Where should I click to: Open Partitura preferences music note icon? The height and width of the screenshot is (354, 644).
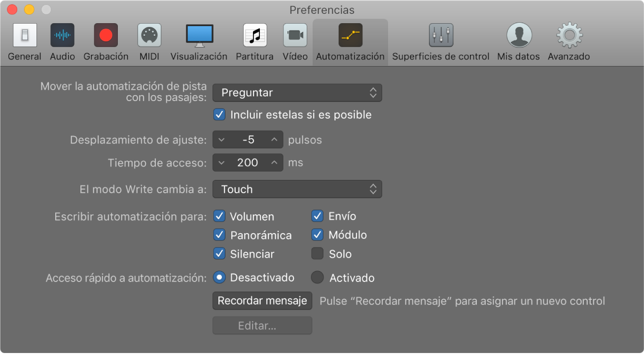255,35
